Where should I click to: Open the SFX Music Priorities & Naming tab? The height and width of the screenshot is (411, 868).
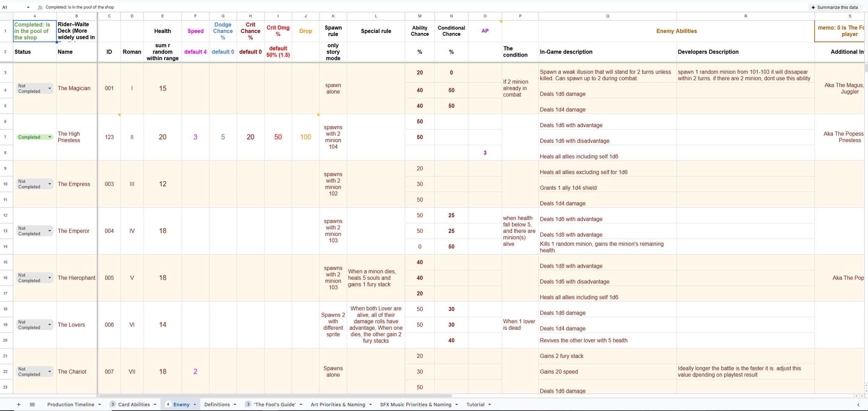click(x=416, y=404)
